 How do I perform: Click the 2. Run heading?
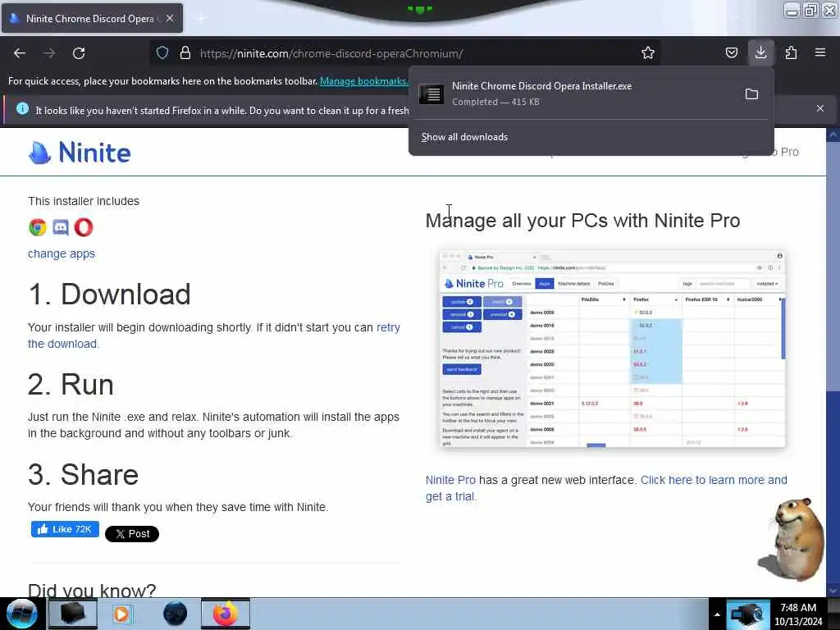(71, 385)
